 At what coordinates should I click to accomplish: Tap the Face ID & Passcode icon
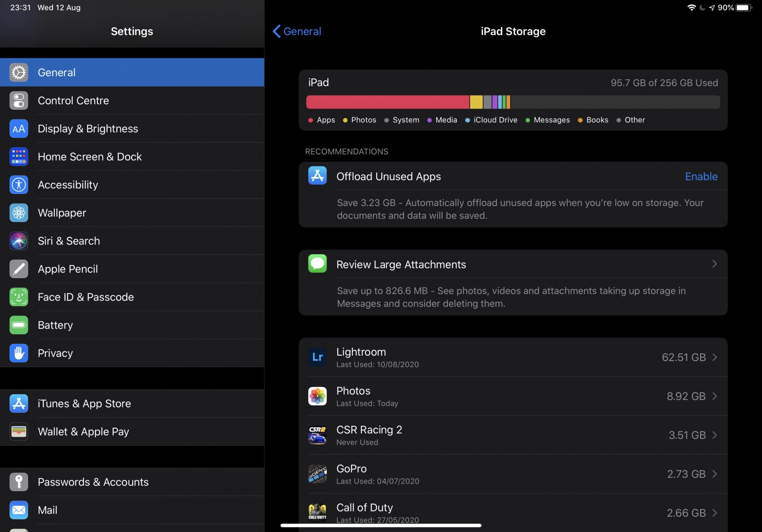pyautogui.click(x=19, y=297)
